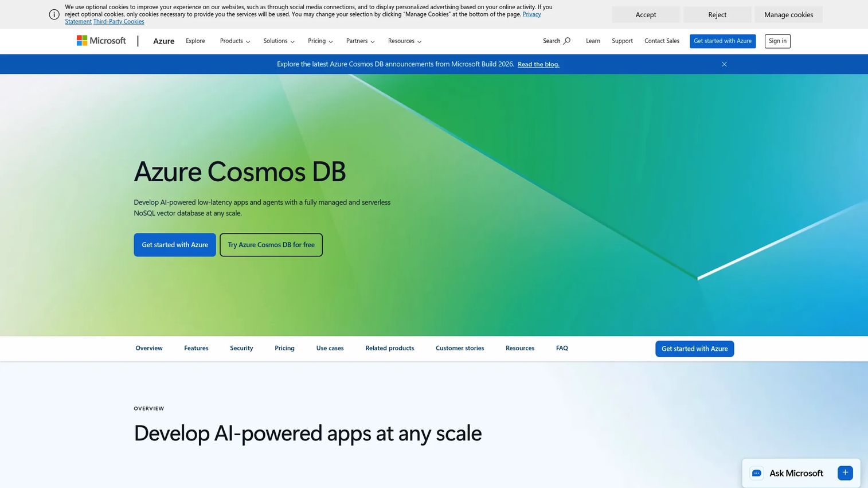Open the Explore menu item

point(196,41)
